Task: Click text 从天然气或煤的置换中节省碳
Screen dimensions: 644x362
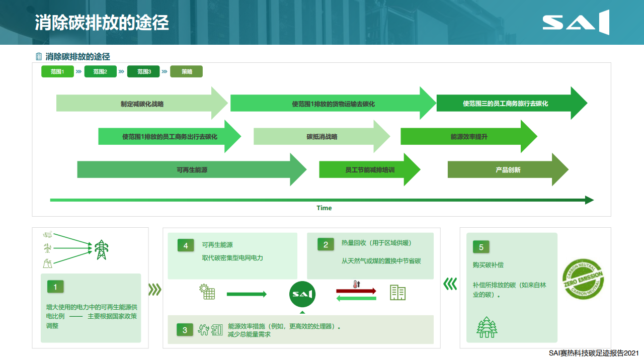Action: [x=381, y=261]
